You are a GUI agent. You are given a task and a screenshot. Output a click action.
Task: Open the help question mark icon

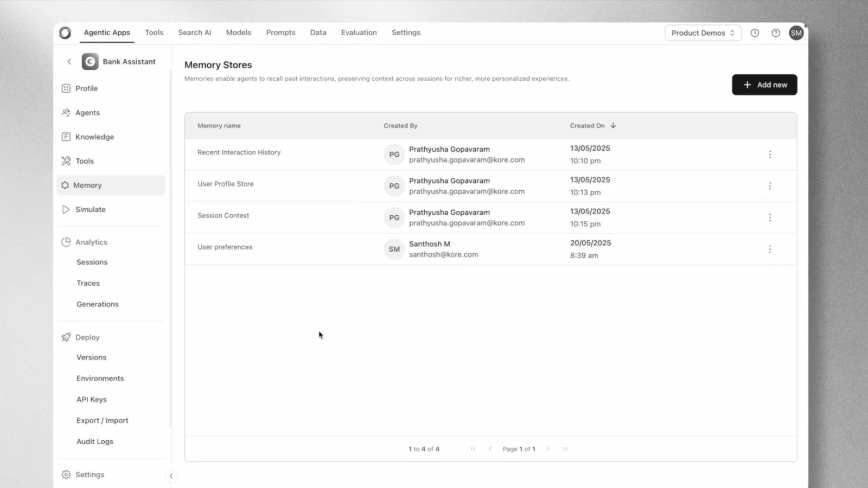tap(776, 33)
